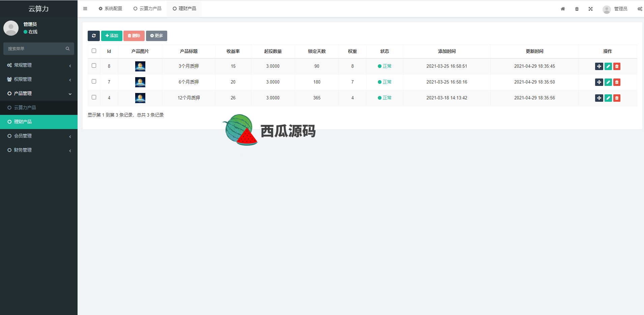Click the trash clear-cache icon in top bar

tap(577, 9)
